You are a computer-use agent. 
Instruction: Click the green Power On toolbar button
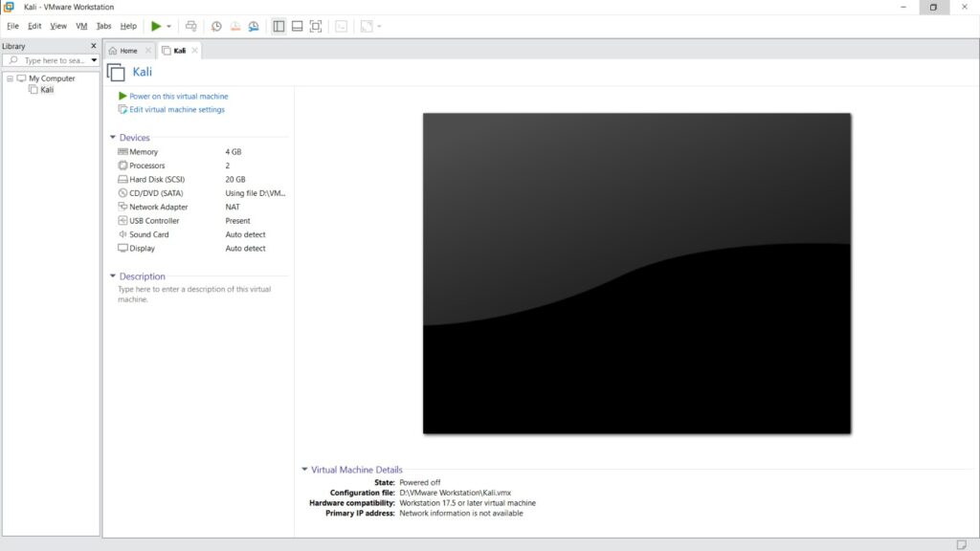click(156, 26)
